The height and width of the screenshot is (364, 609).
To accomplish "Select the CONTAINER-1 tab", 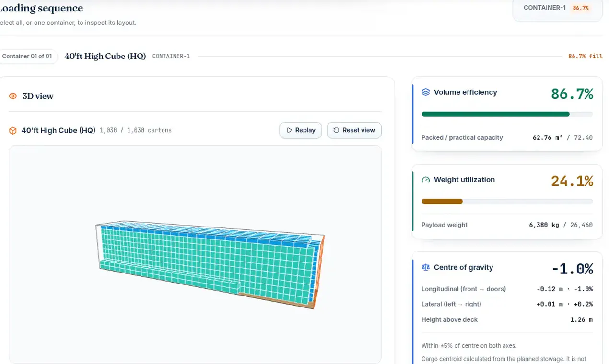I will [x=557, y=8].
